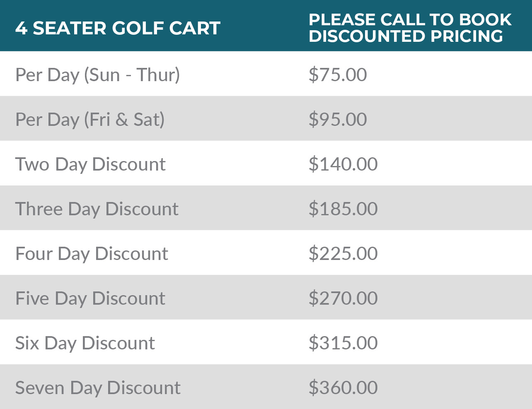Viewport: 532px width, 409px height.
Task: Click the $225.00 price
Action: 343,254
